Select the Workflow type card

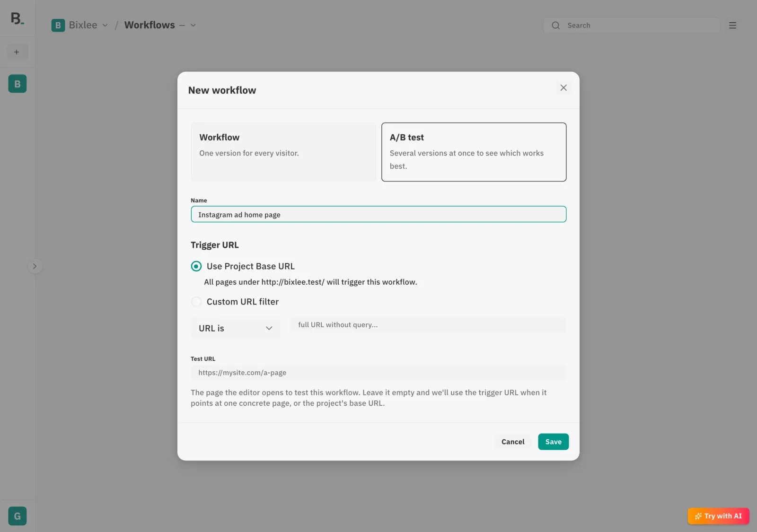tap(283, 152)
